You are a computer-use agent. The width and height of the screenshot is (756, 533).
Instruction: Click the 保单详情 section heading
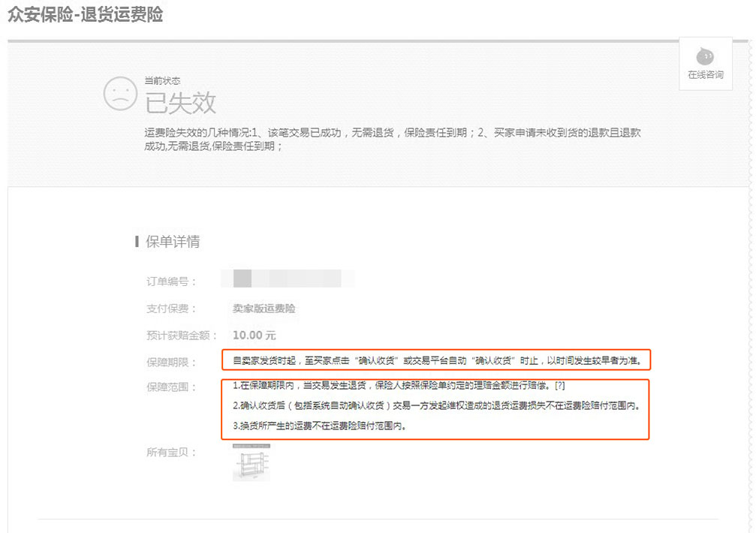(173, 242)
